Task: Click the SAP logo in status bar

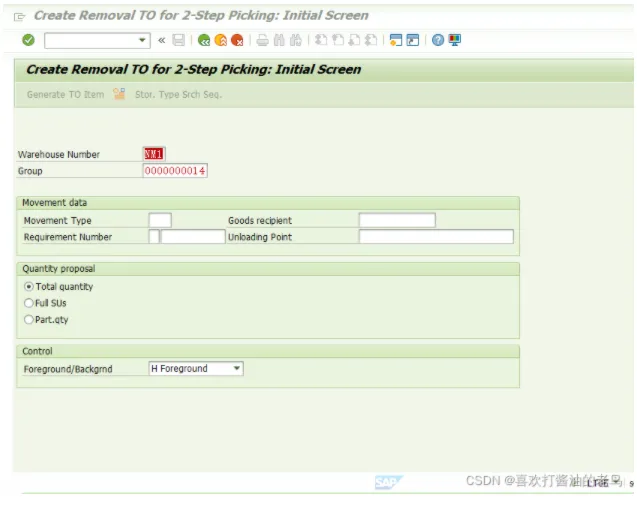Action: tap(388, 482)
